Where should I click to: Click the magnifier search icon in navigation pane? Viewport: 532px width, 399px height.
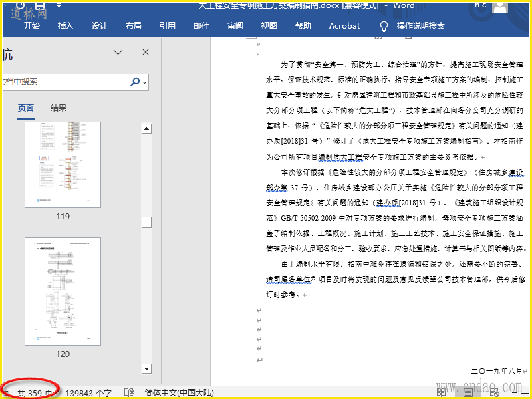(x=135, y=82)
